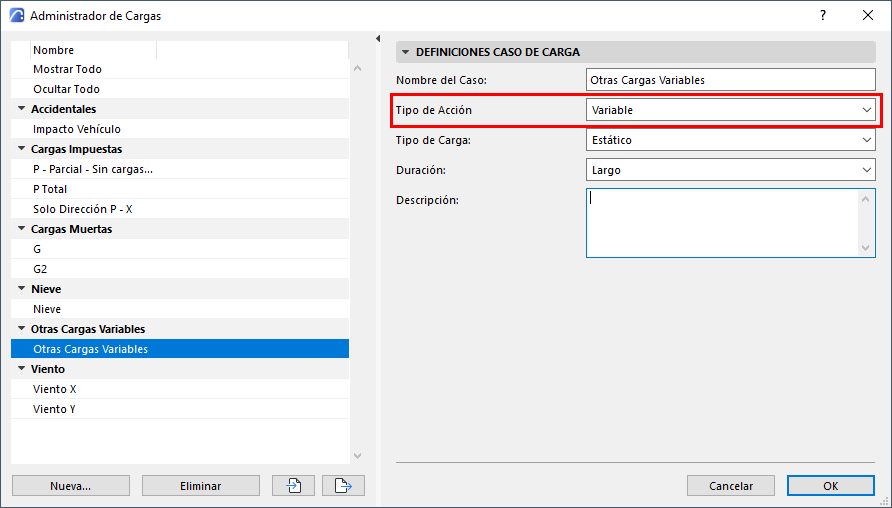892x508 pixels.
Task: Collapse the Definiciones Caso de Carga section
Action: tap(406, 52)
